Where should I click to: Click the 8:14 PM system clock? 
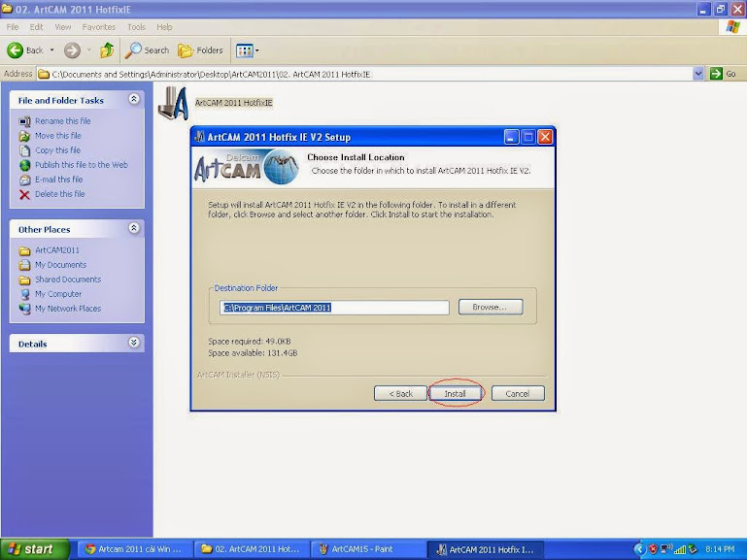coord(720,549)
